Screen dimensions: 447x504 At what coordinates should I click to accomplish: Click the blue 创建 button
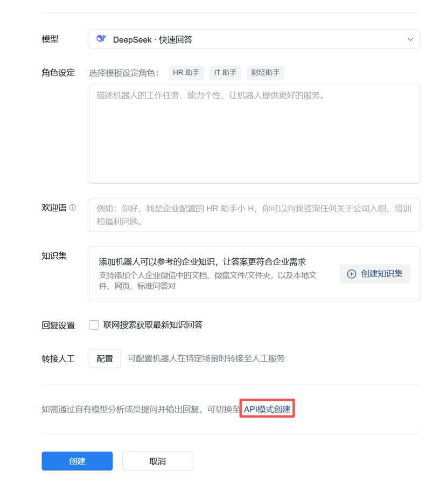pos(77,461)
